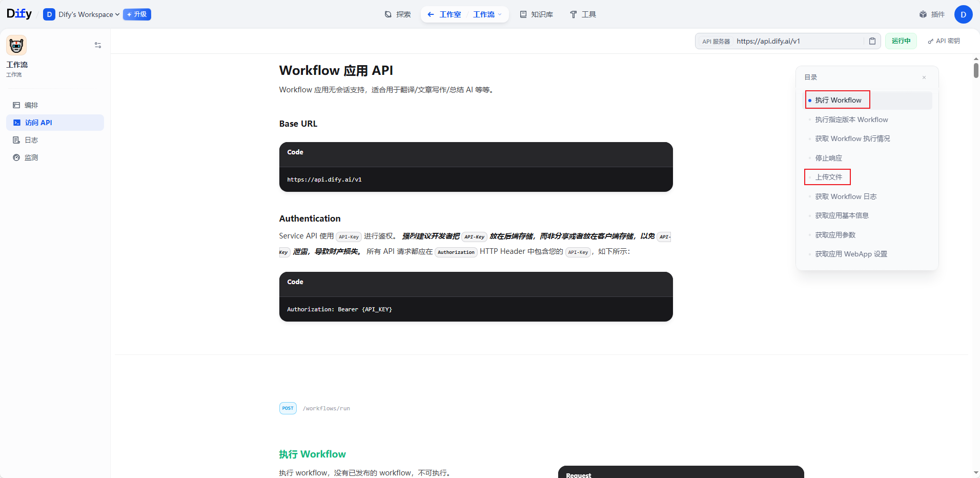Switch to the 访问 API tab
Image resolution: width=980 pixels, height=478 pixels.
pyautogui.click(x=38, y=123)
